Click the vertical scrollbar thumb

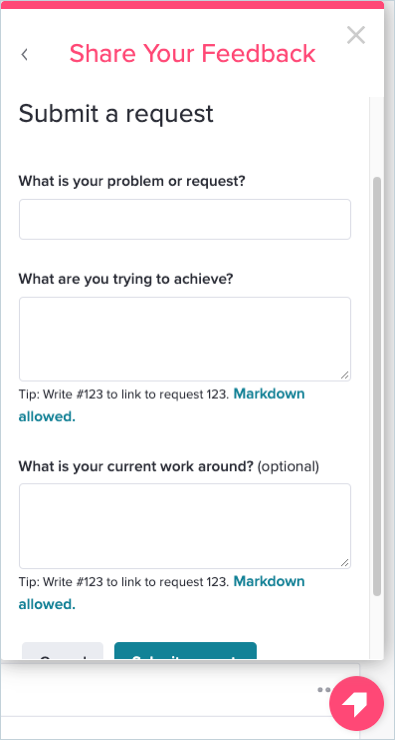(x=377, y=387)
